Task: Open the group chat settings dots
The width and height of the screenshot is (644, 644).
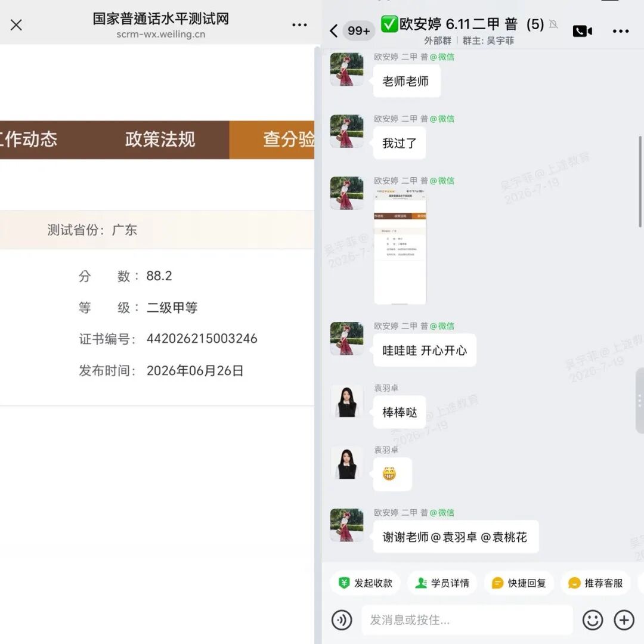Action: click(x=621, y=31)
